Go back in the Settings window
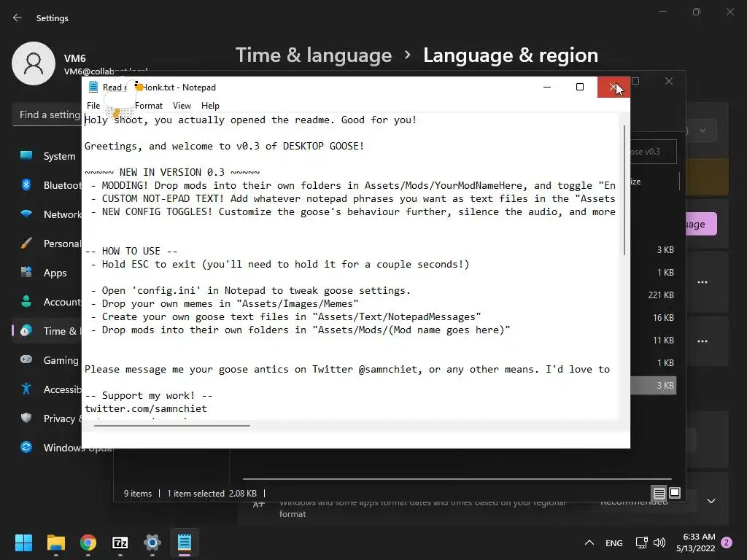The height and width of the screenshot is (560, 747). (18, 17)
